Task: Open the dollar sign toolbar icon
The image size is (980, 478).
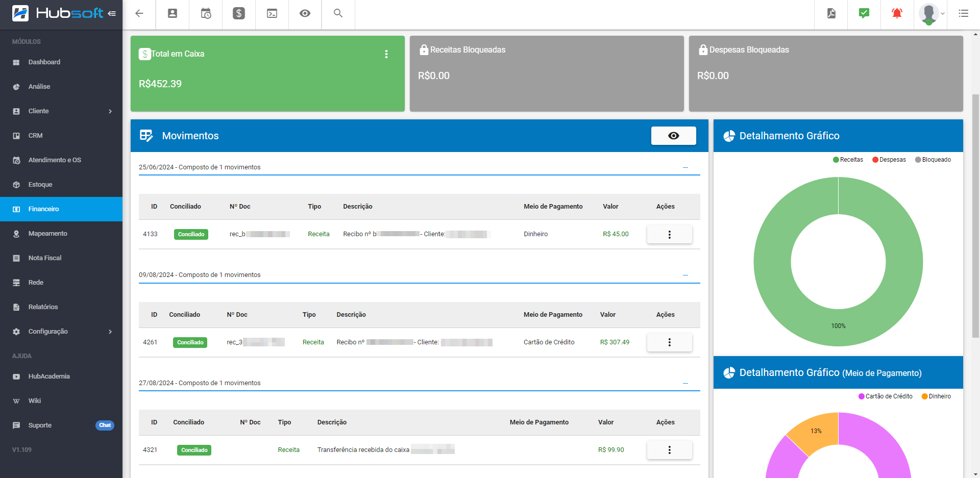Action: 239,14
